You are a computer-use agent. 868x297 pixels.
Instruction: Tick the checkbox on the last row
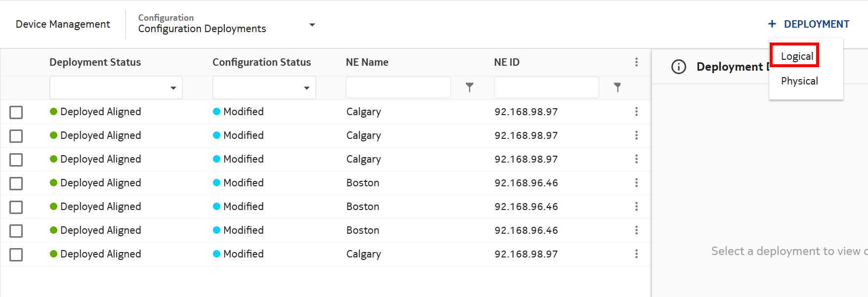[x=16, y=255]
